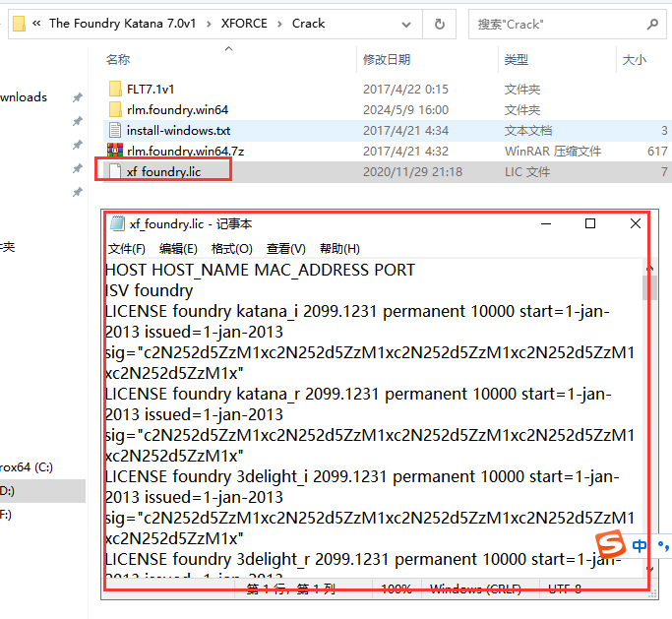672x619 pixels.
Task: Select the F: drive in navigation pane
Action: click(x=6, y=515)
